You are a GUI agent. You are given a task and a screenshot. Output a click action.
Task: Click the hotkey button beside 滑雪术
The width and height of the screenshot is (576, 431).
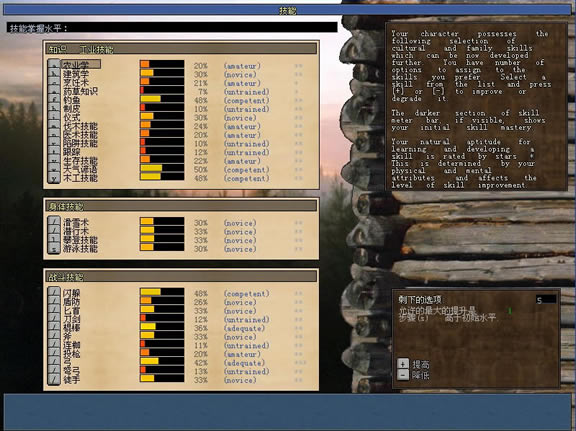54,222
